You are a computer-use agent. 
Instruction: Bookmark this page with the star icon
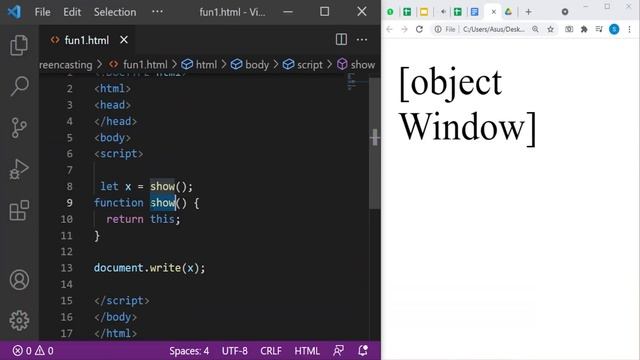pyautogui.click(x=551, y=29)
